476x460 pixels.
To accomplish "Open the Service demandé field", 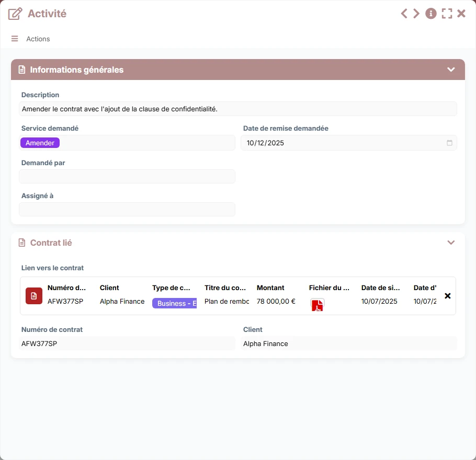I will click(x=127, y=143).
